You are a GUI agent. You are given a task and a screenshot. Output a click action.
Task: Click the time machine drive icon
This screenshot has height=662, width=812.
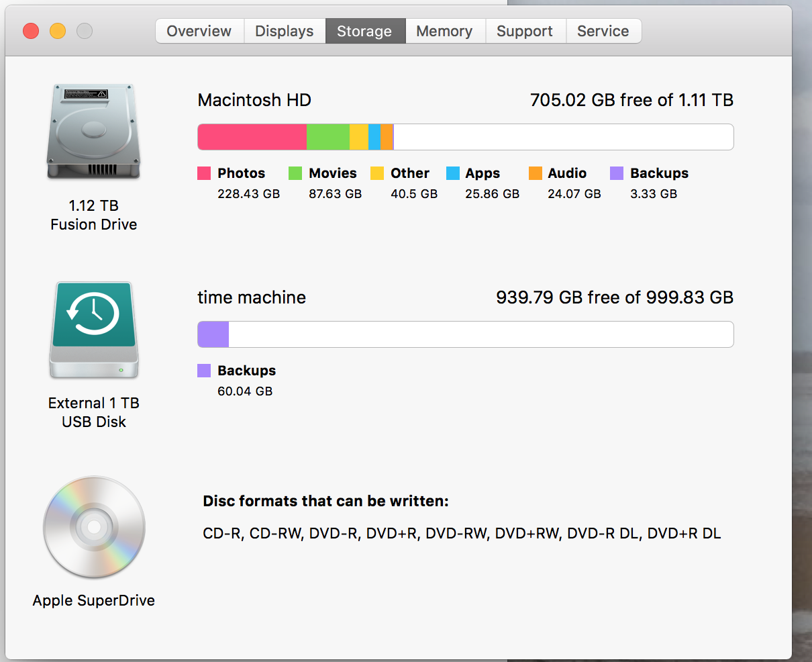pos(94,330)
